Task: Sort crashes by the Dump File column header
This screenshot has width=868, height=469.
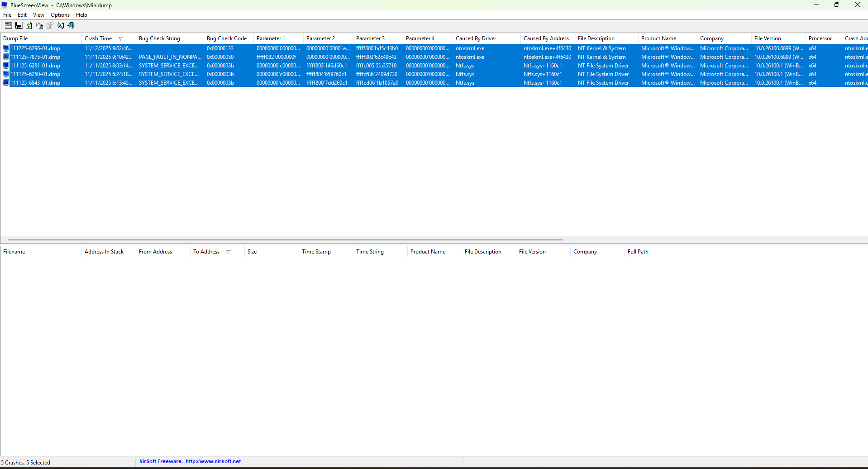Action: (41, 38)
